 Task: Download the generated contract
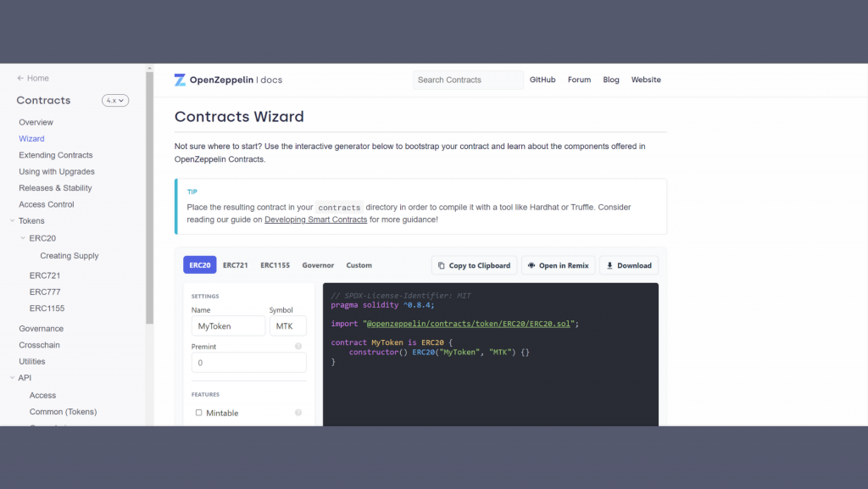[x=629, y=265]
